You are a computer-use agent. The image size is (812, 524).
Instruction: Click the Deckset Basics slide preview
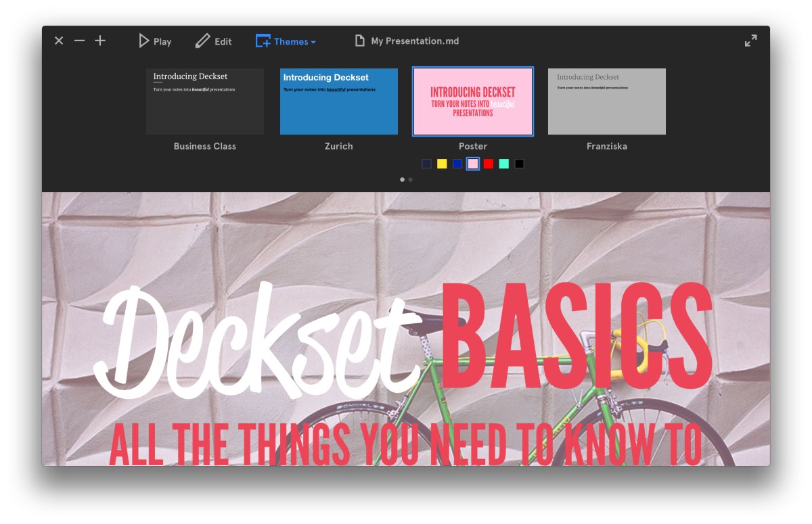406,329
